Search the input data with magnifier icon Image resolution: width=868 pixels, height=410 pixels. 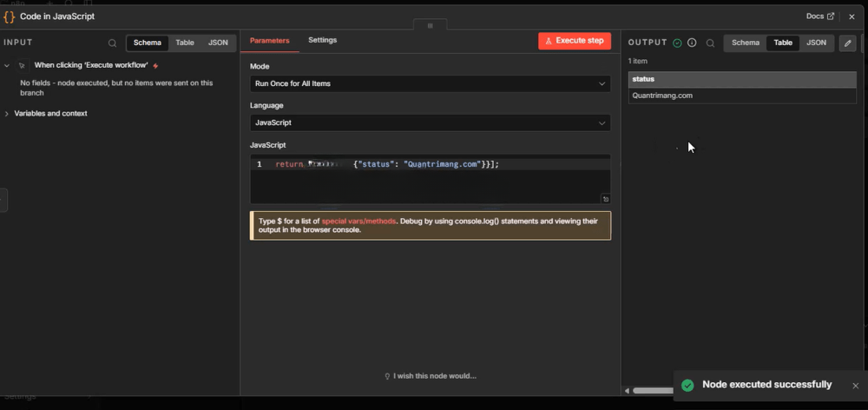click(112, 43)
